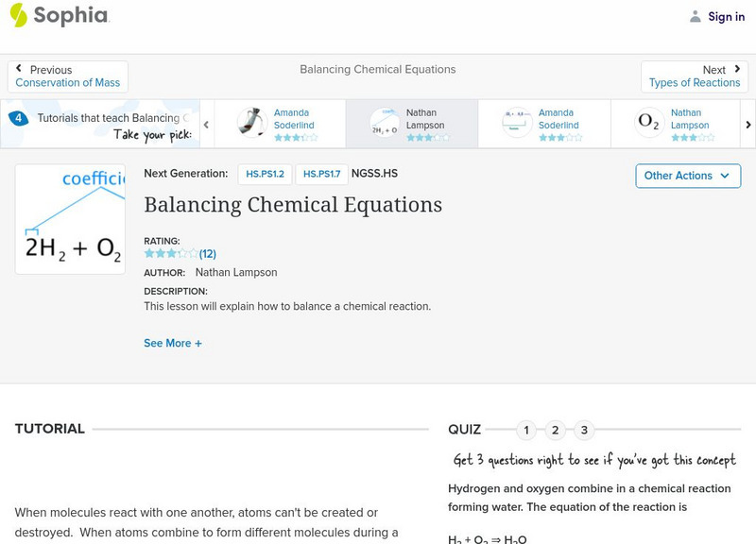Click the 4 tutorials count badge
Image resolution: width=756 pixels, height=544 pixels.
click(x=18, y=119)
